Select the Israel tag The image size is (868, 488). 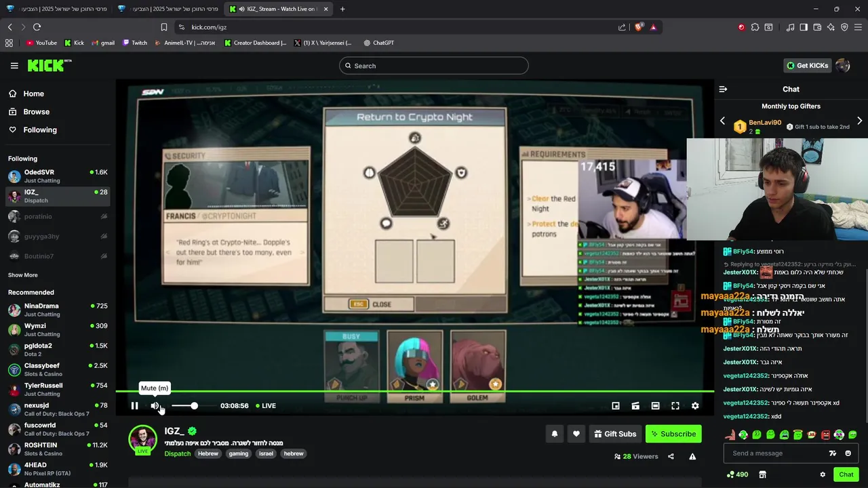click(266, 453)
